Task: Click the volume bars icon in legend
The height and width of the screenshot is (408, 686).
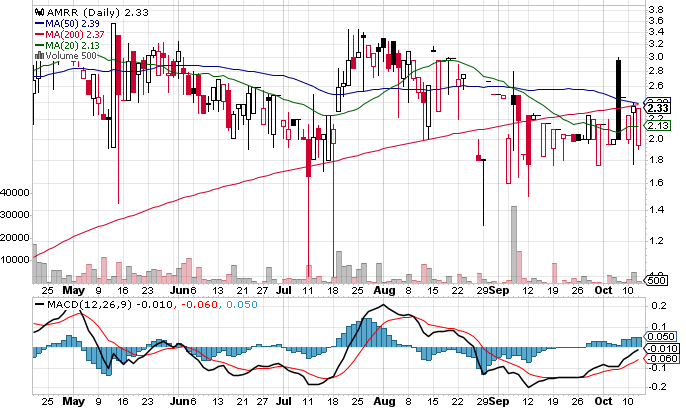Action: [39, 56]
